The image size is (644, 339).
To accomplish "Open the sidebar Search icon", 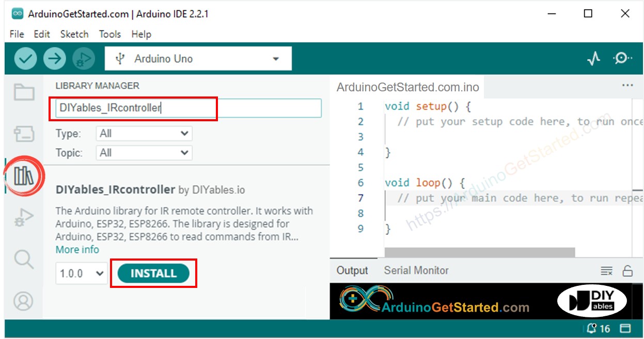I will 24,259.
